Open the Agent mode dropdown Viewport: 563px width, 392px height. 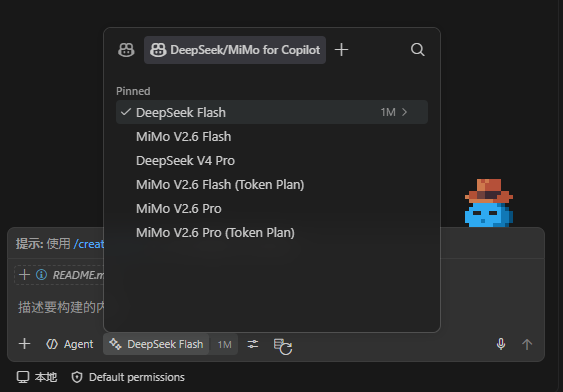pyautogui.click(x=70, y=344)
